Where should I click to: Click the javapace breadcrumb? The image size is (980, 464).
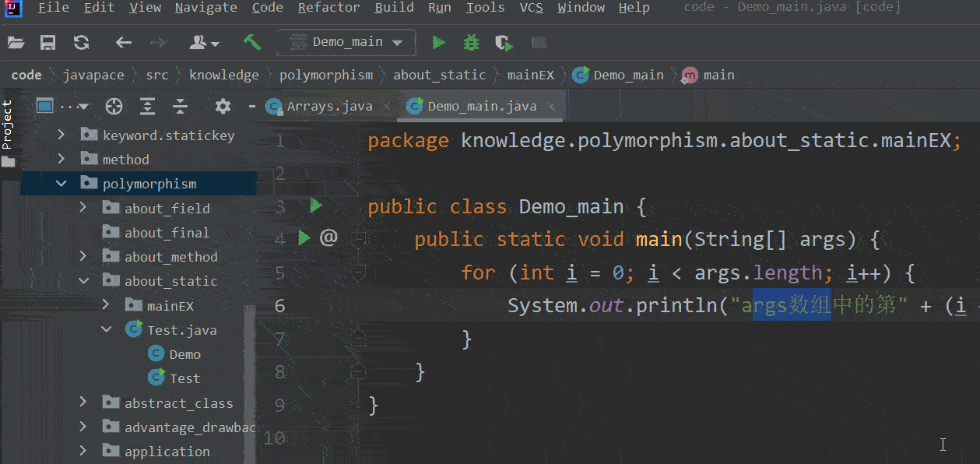tap(93, 76)
